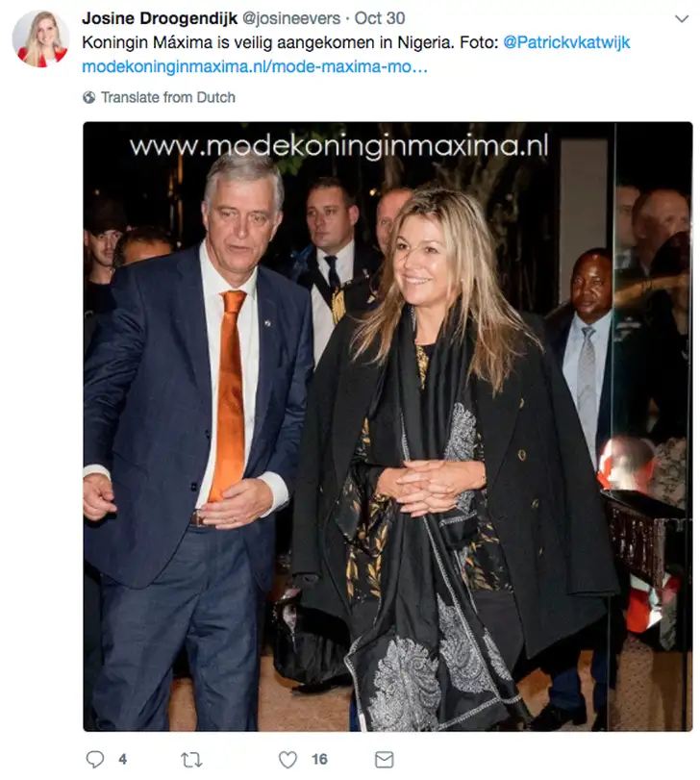Open the Josine Droogendijk display name link
700x780 pixels.
(160, 18)
